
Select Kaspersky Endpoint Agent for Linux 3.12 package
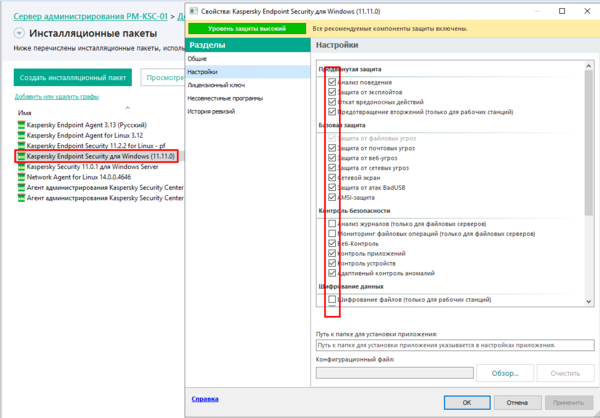tap(85, 135)
